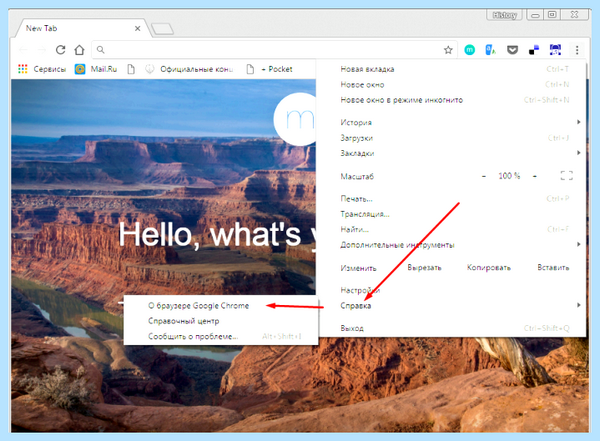Open Справочный центр in submenu
The image size is (600, 441).
[x=221, y=321]
